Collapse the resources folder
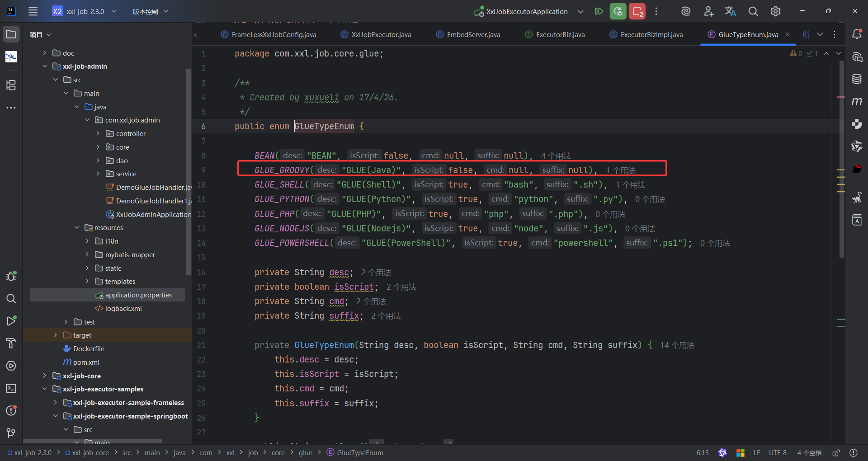Viewport: 868px width, 461px height. point(77,227)
